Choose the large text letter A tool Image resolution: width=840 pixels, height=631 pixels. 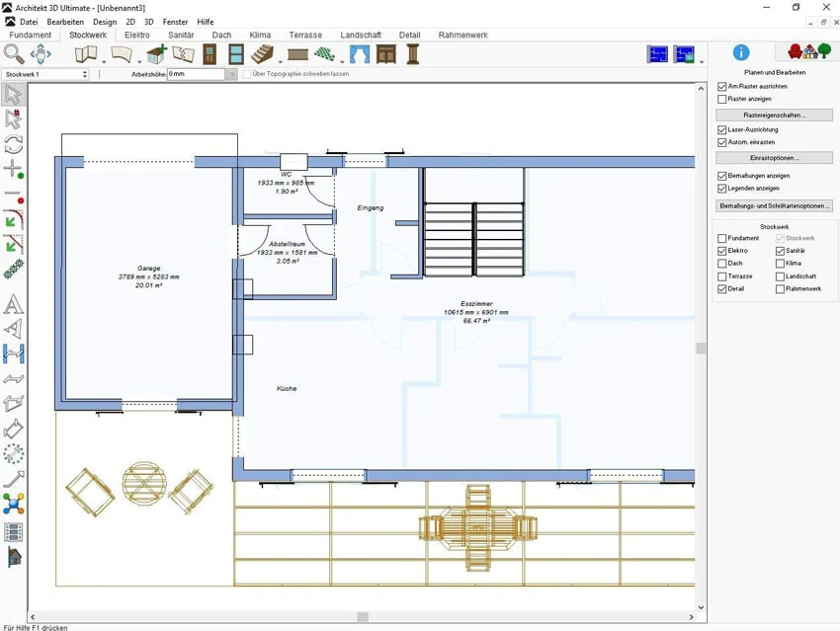[x=14, y=304]
